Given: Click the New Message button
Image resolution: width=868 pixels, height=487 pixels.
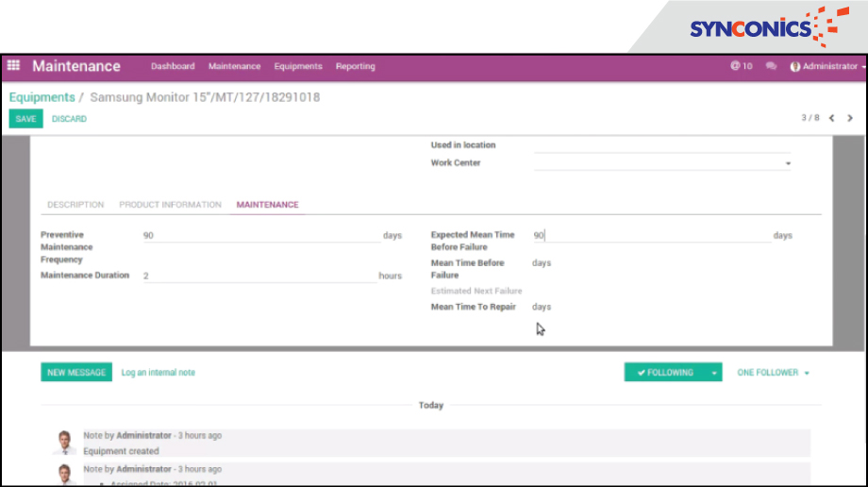Looking at the screenshot, I should [x=76, y=372].
